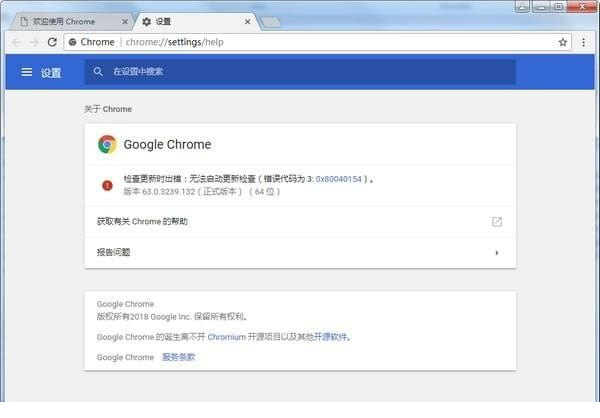This screenshot has height=418, width=600.
Task: Click the 报告问题 row
Action: point(300,253)
